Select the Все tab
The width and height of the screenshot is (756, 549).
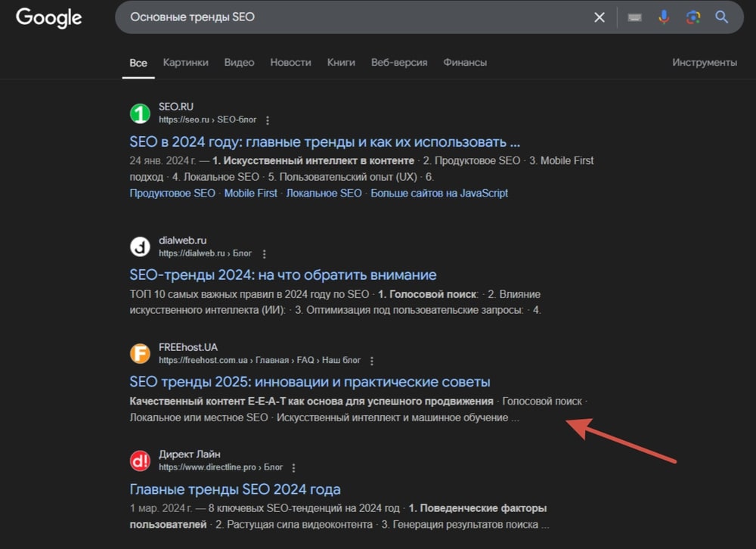(138, 63)
